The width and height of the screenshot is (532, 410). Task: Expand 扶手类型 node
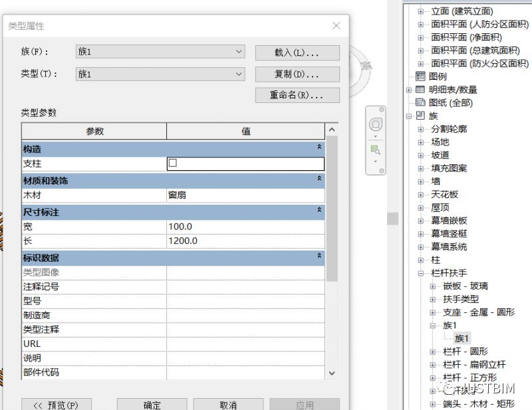pyautogui.click(x=433, y=300)
